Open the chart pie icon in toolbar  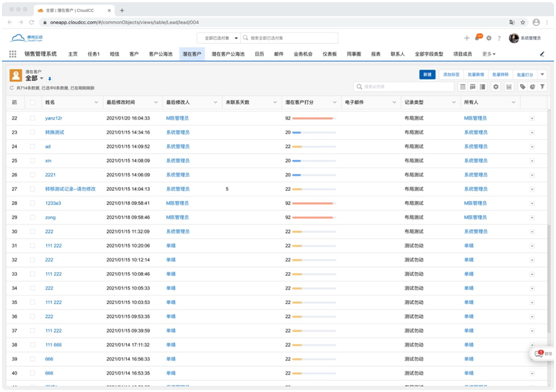click(x=532, y=87)
